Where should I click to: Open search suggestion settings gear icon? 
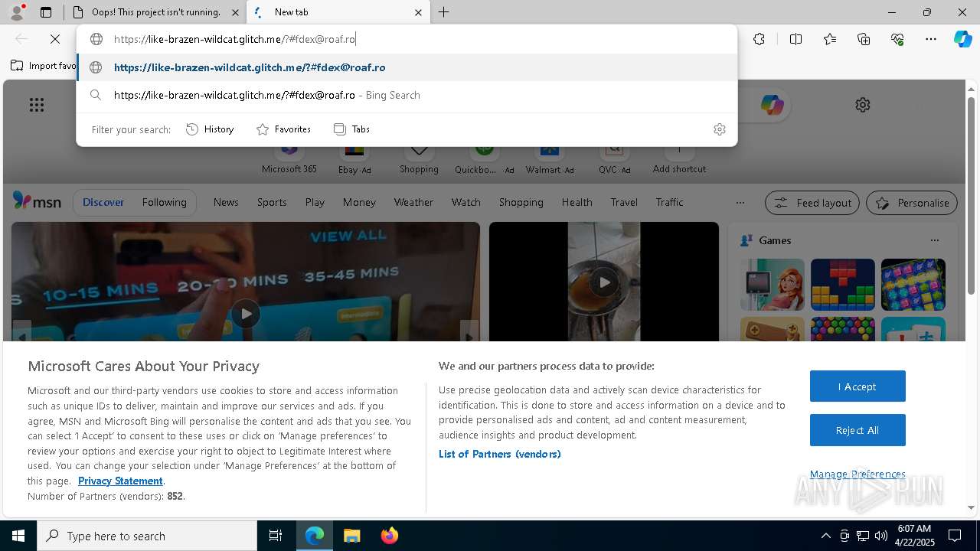(x=719, y=129)
